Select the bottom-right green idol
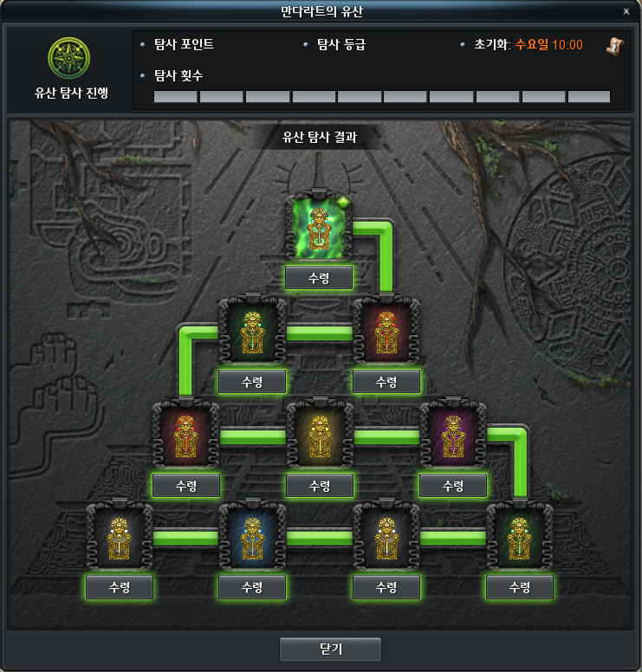642x672 pixels. (519, 536)
